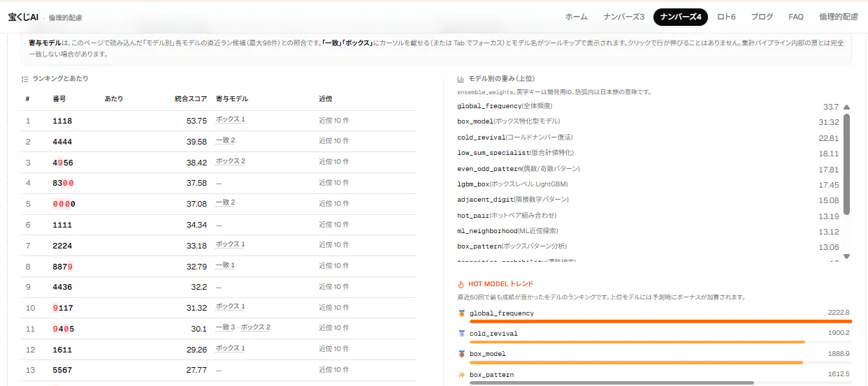Click the 番号 column header
The height and width of the screenshot is (386, 868).
[59, 99]
